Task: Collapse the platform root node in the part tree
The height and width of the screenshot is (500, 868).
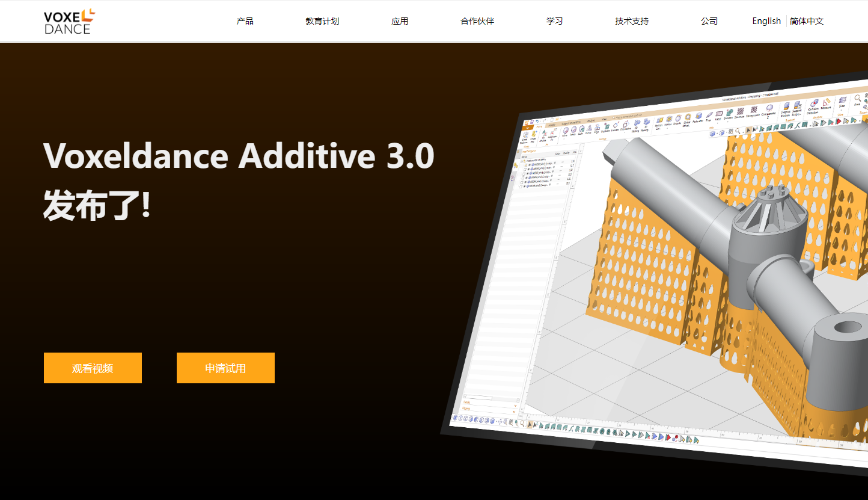Action: pos(522,161)
